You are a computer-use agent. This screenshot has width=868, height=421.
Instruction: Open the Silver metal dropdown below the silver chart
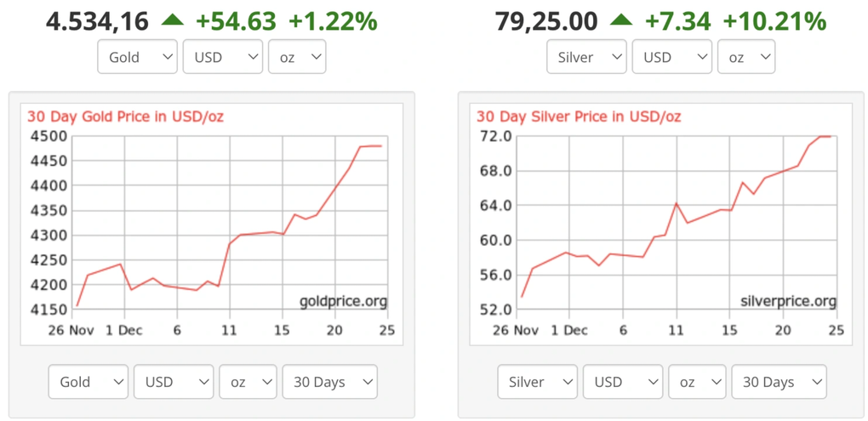point(538,382)
